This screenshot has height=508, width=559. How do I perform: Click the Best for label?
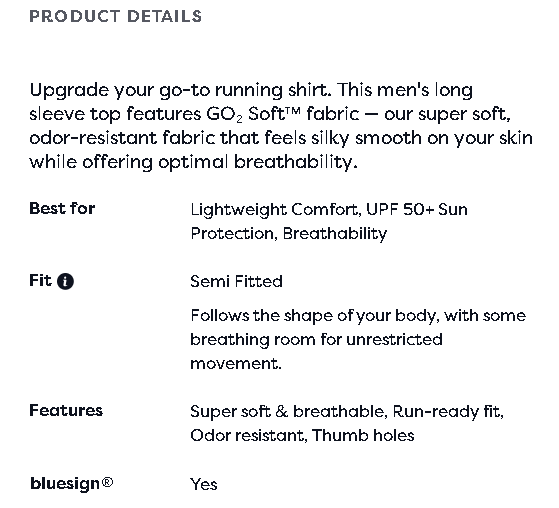click(x=62, y=209)
